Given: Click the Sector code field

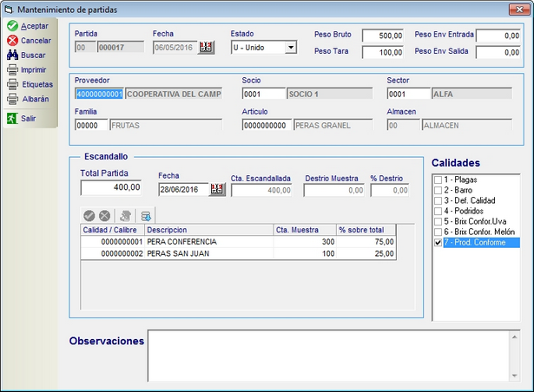Looking at the screenshot, I should [409, 94].
